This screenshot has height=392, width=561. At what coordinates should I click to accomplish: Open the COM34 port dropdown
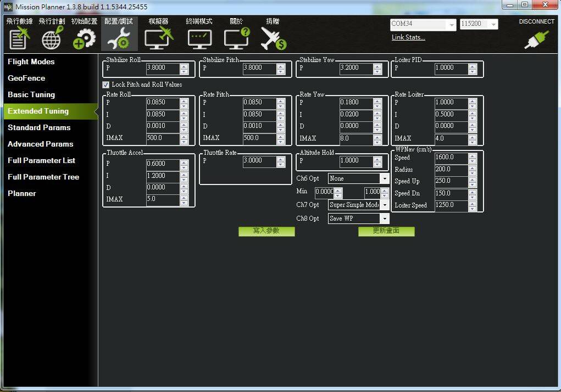pyautogui.click(x=423, y=24)
